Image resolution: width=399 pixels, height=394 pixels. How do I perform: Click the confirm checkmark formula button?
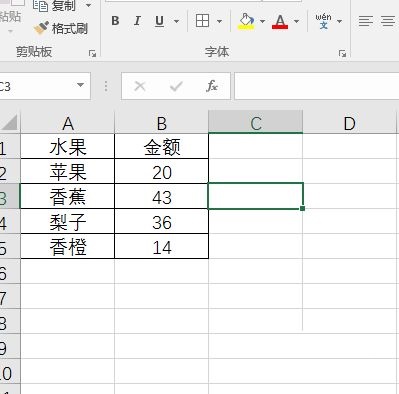pos(176,86)
